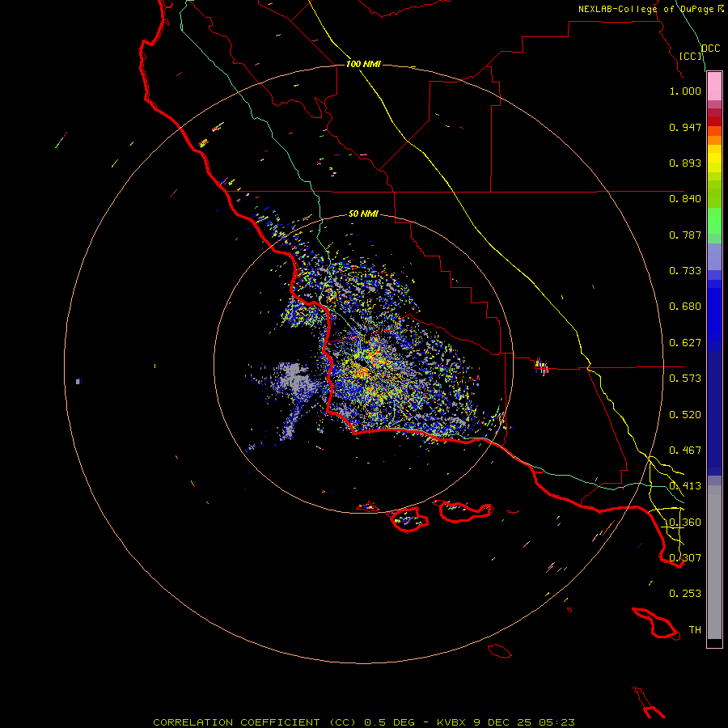Image resolution: width=728 pixels, height=728 pixels.
Task: Pick the red segment of color bar
Action: 714,121
